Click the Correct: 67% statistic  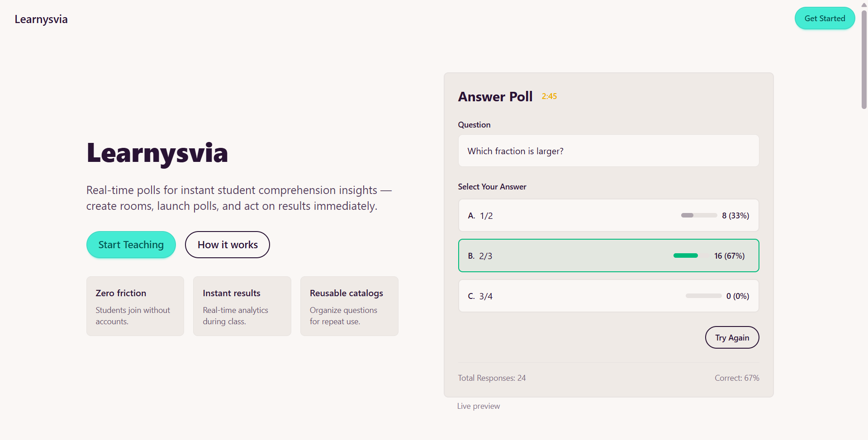pos(737,378)
